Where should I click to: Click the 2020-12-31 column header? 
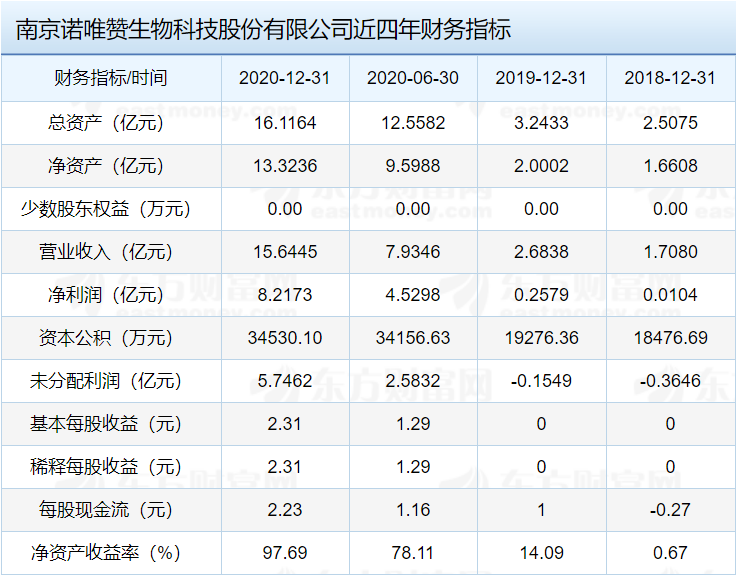[x=285, y=79]
